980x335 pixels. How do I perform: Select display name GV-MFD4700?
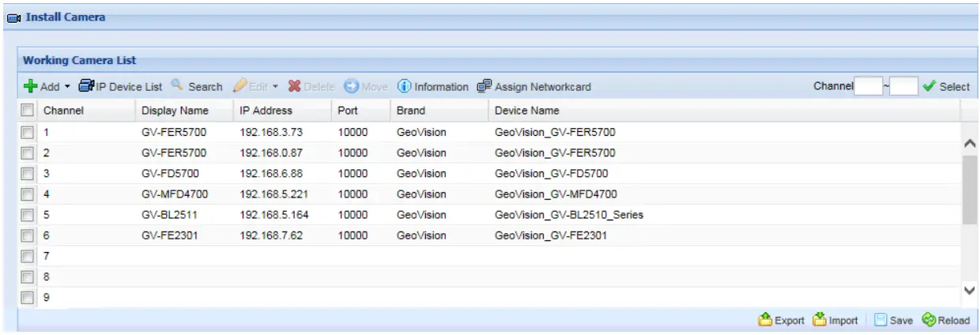(x=174, y=194)
